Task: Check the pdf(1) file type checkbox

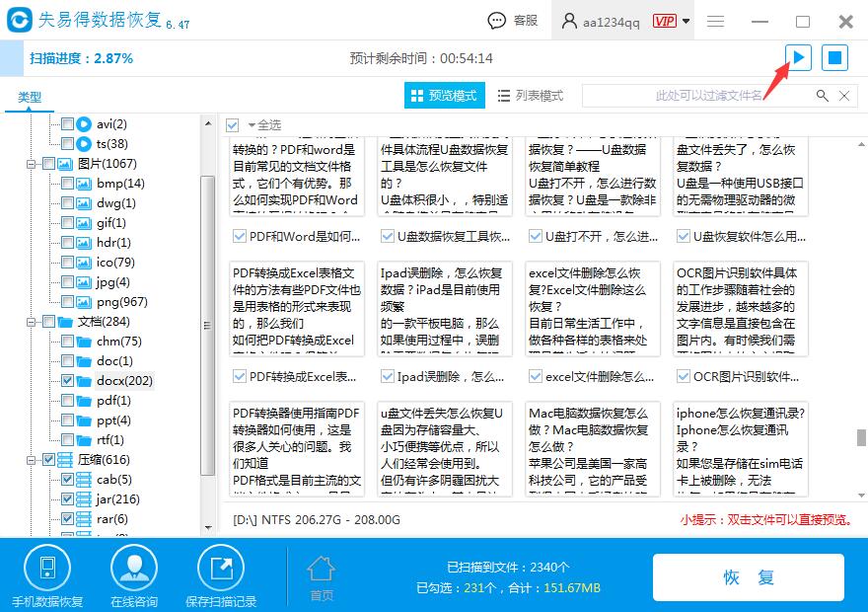Action: 68,400
